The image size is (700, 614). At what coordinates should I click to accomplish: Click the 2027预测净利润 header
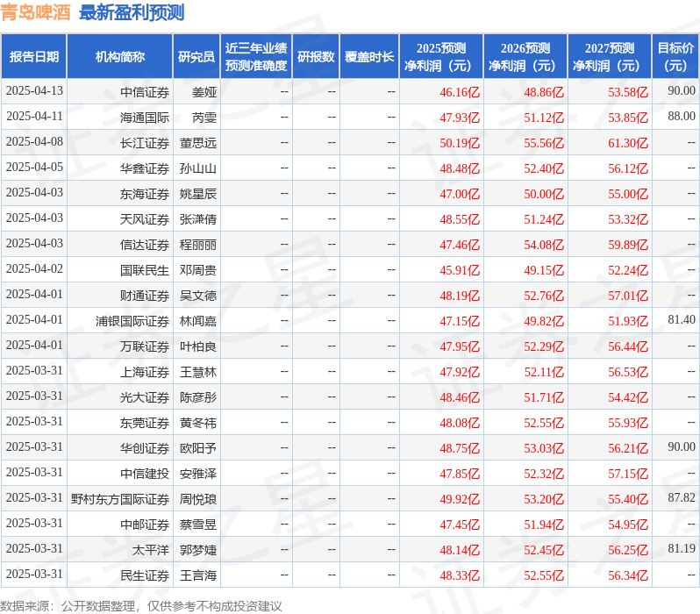coord(610,57)
